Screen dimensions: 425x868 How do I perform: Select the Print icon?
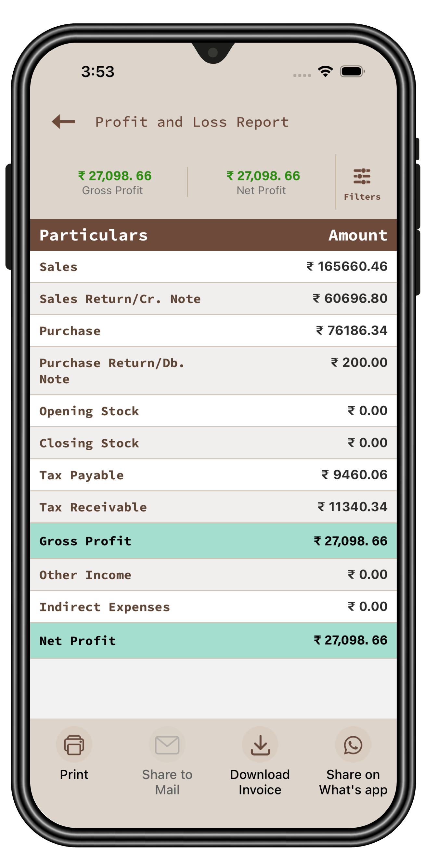pos(74,745)
